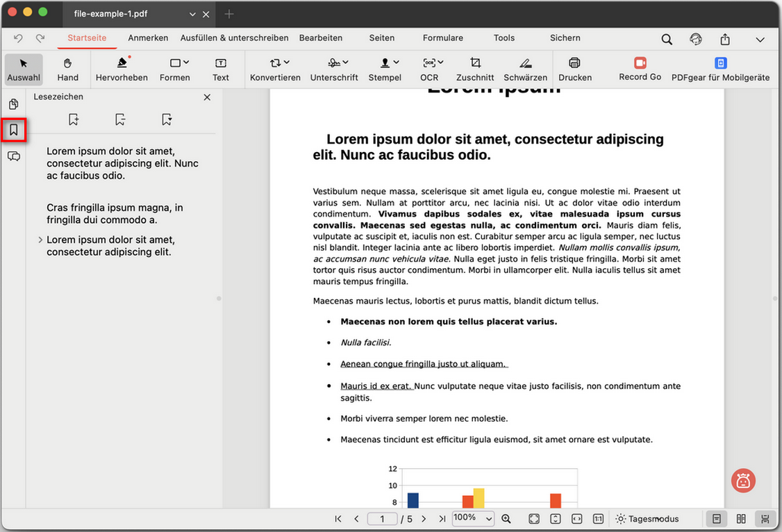Image resolution: width=782 pixels, height=532 pixels.
Task: Open the zoom level 100% dropdown
Action: [473, 518]
